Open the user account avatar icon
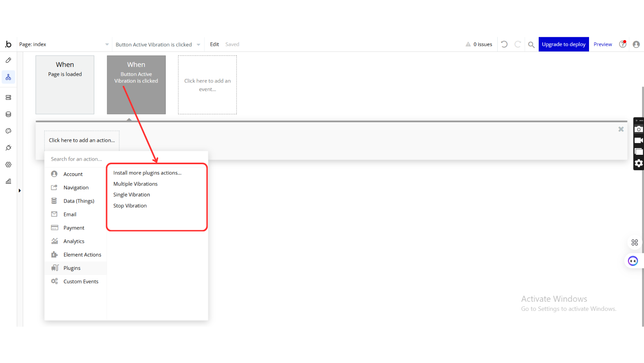This screenshot has height=363, width=644. 636,44
